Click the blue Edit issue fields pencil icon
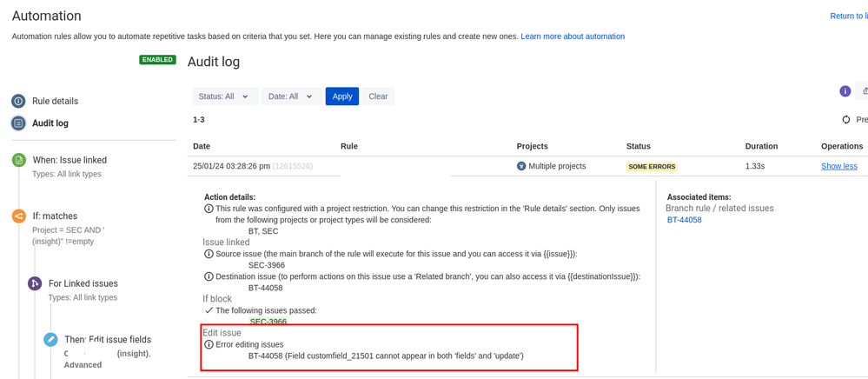 (51, 339)
